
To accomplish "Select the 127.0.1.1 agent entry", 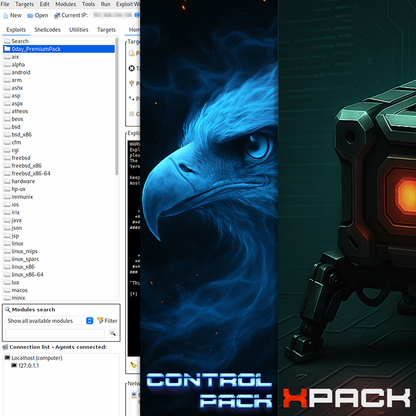I will 25,366.
